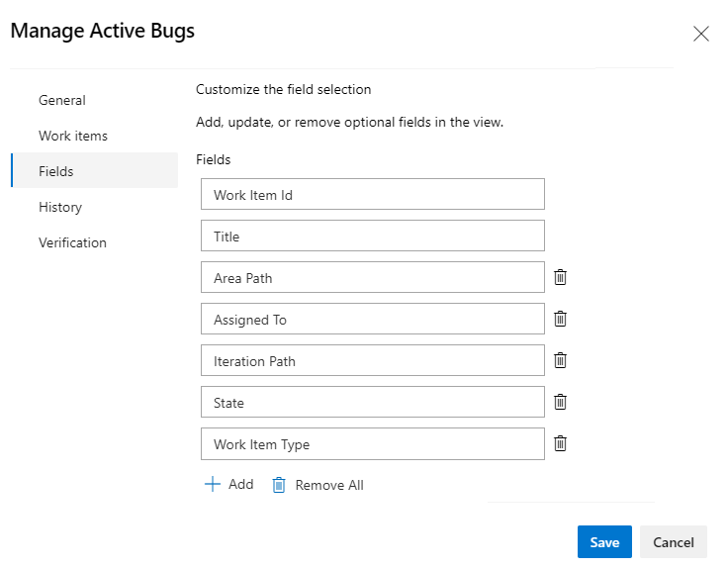Click Remove All fields

point(318,485)
